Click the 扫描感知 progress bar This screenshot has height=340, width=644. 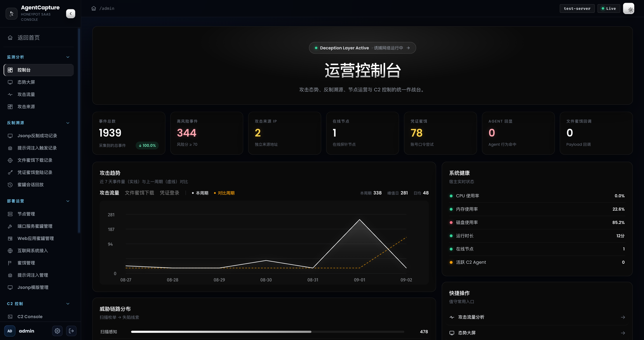(x=268, y=332)
